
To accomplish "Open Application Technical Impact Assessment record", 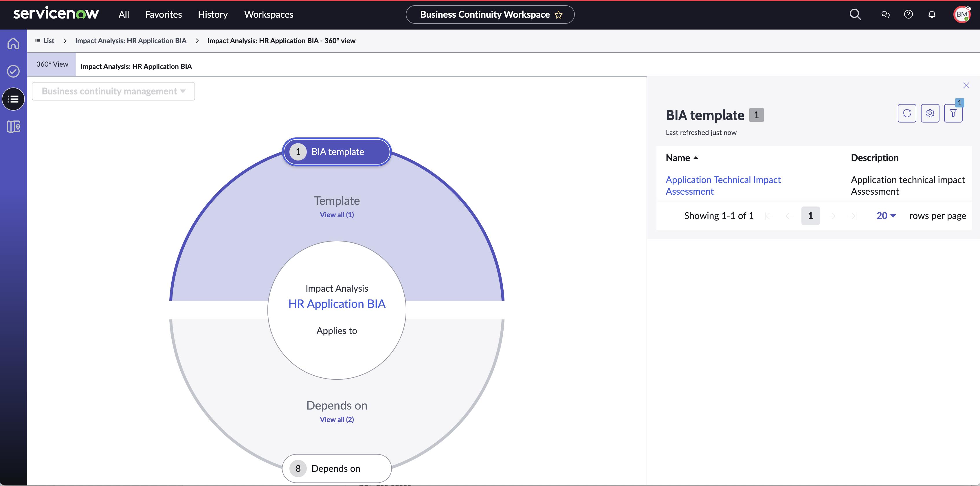I will pos(723,186).
